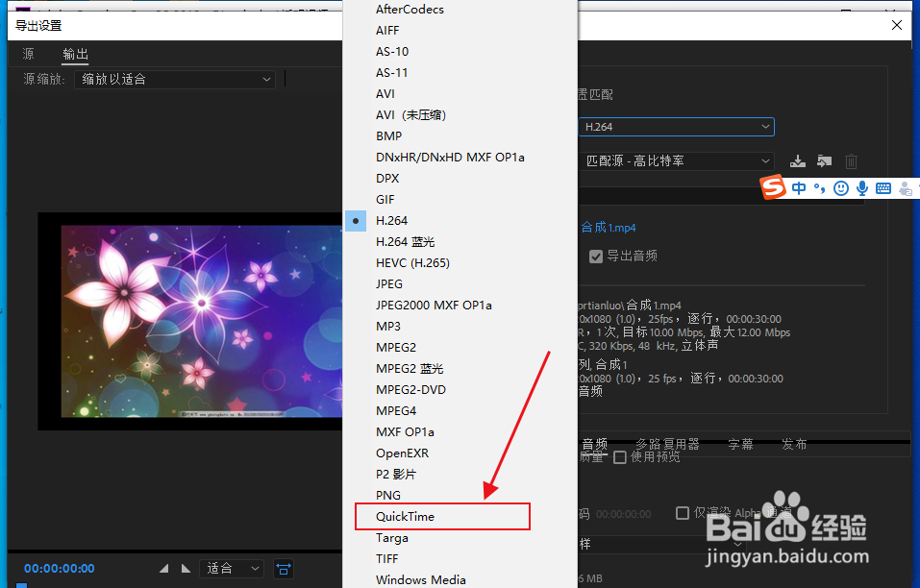Select Targa format
The height and width of the screenshot is (588, 920).
click(392, 538)
